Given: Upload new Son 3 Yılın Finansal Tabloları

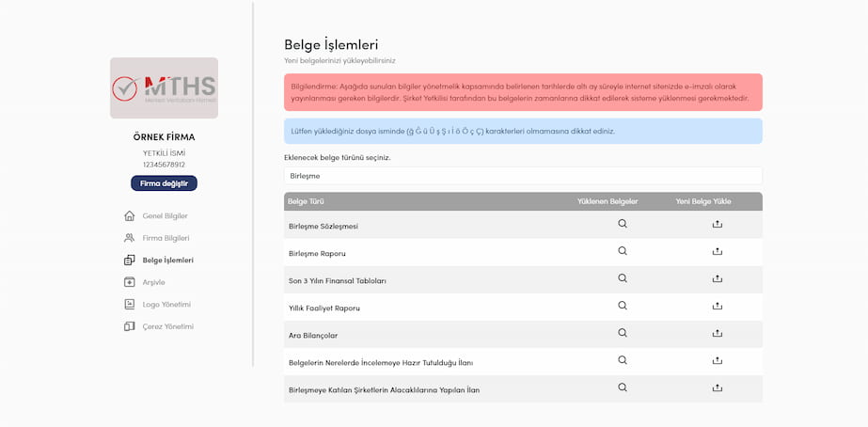Looking at the screenshot, I should pos(718,278).
